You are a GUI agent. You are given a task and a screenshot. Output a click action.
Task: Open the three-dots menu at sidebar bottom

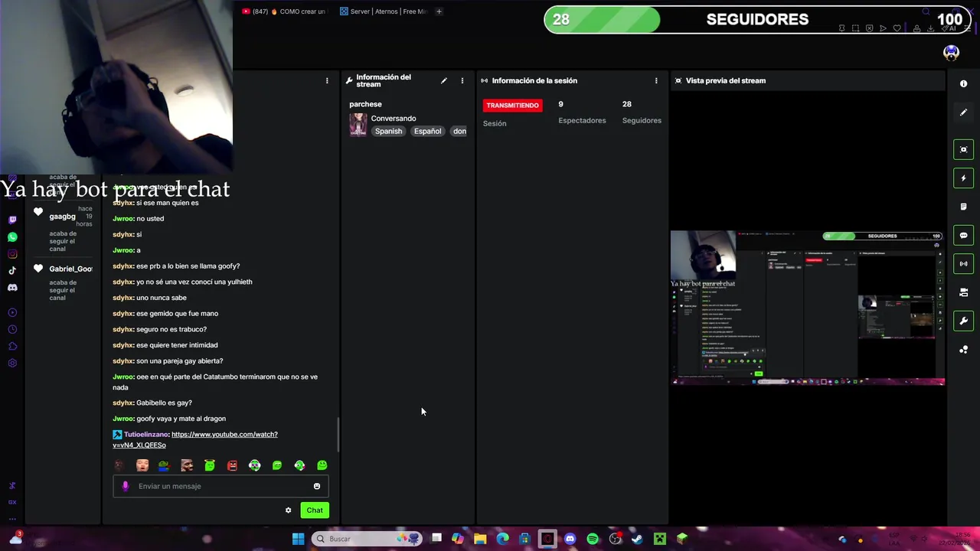(x=12, y=518)
